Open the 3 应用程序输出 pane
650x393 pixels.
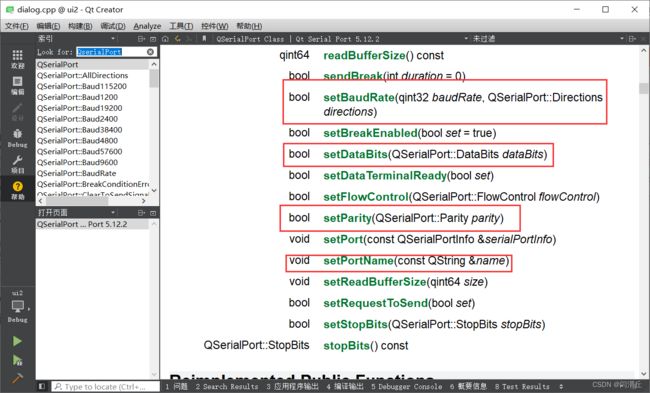pyautogui.click(x=292, y=386)
